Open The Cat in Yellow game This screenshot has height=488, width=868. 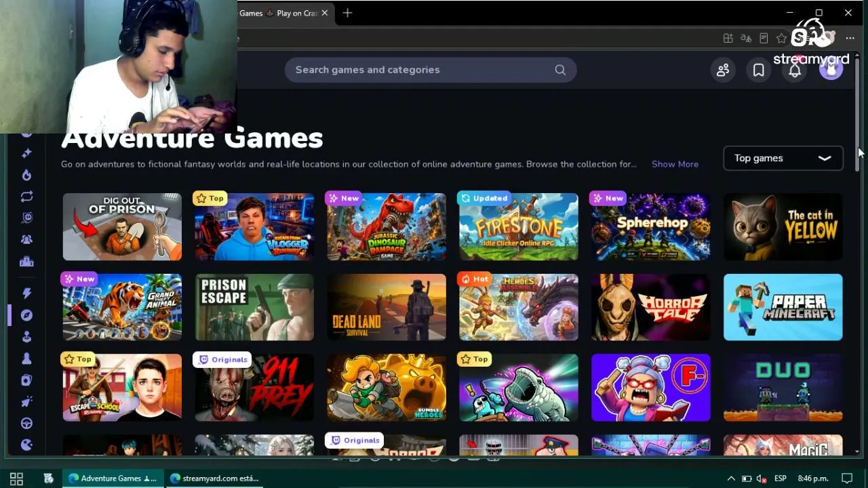point(783,227)
